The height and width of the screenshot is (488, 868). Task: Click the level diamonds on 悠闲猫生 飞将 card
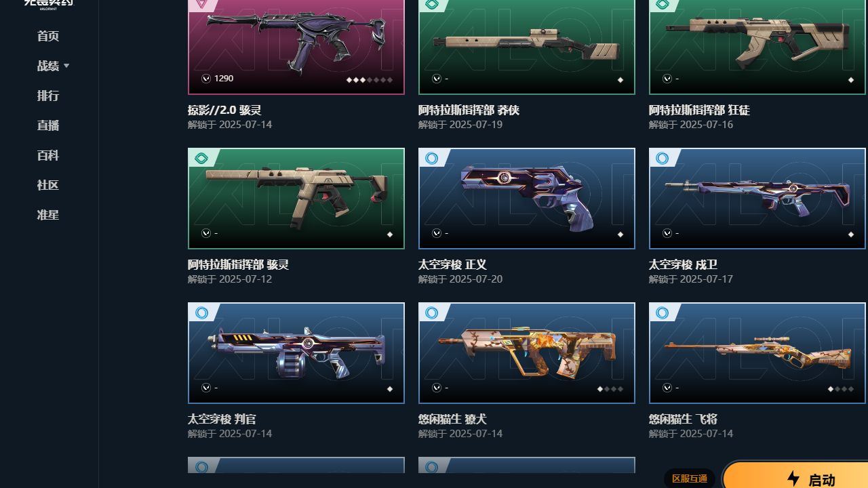click(x=840, y=389)
